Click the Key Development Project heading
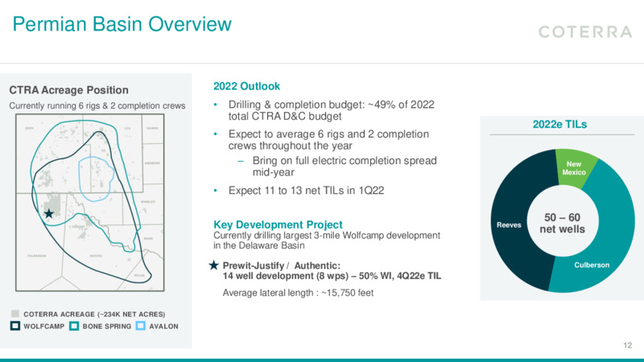The height and width of the screenshot is (362, 644). pos(278,224)
